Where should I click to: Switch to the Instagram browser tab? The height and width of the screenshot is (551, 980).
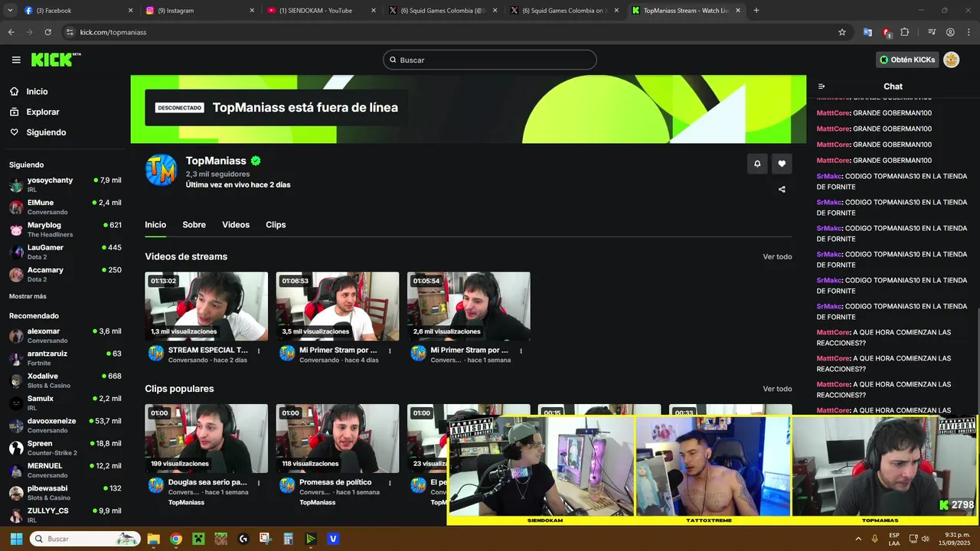pos(201,11)
